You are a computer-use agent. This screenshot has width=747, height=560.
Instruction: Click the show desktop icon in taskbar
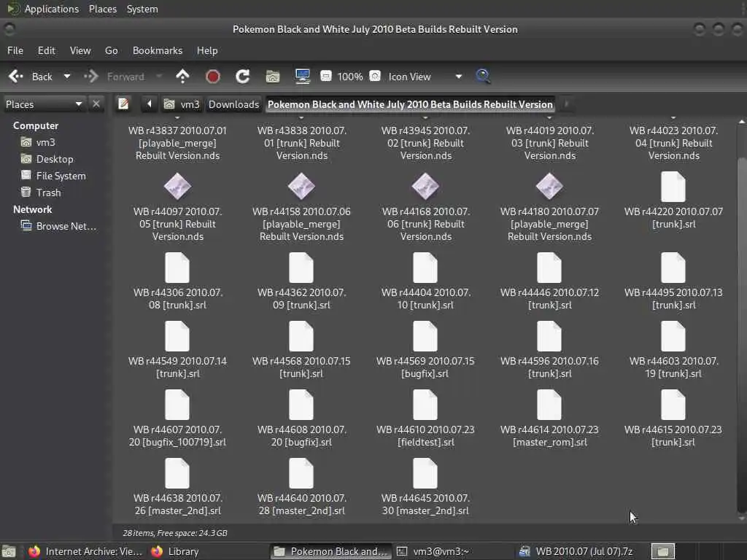coord(9,551)
